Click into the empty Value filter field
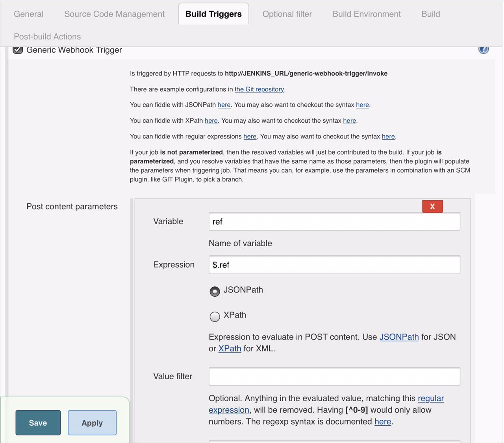The height and width of the screenshot is (443, 504). click(334, 377)
